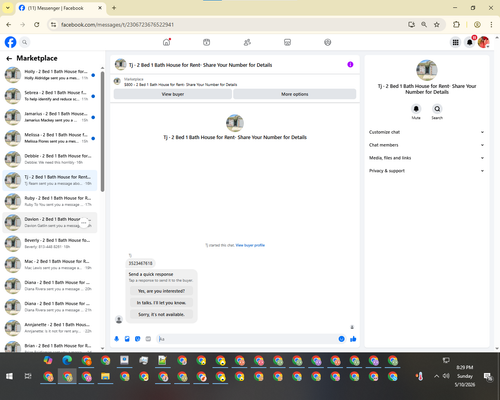Screen dimensions: 500x400
Task: Open the Melissa conversation
Action: click(50, 138)
